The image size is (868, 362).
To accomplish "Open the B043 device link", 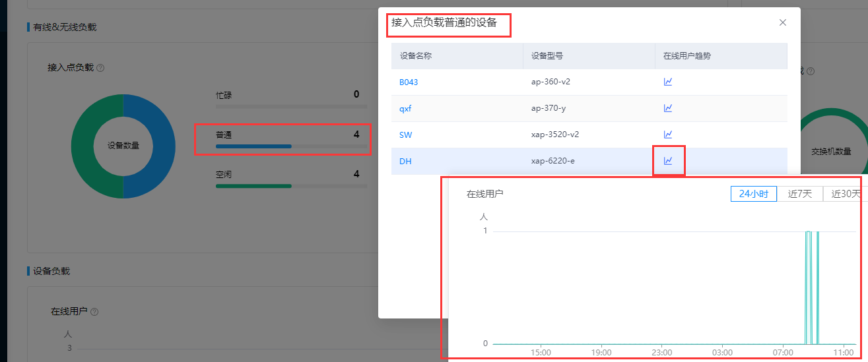I will [409, 82].
